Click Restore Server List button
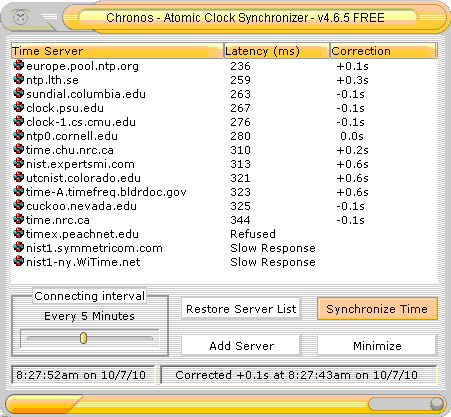This screenshot has width=451, height=417. coord(241,309)
